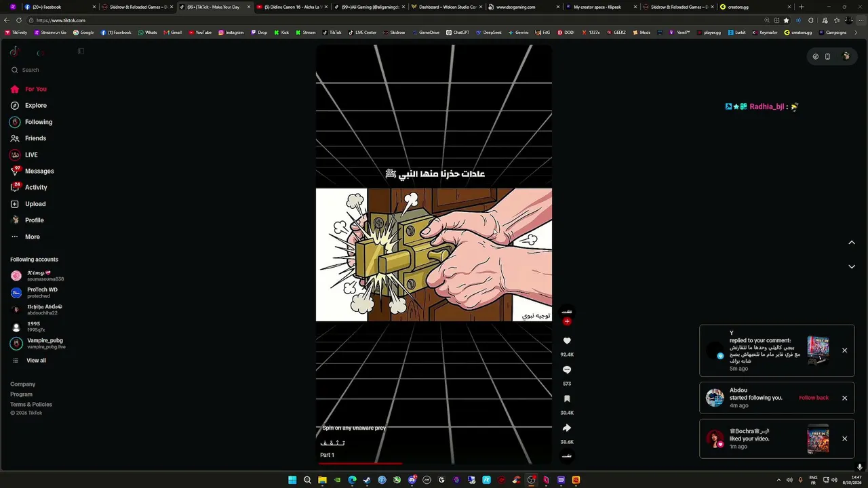This screenshot has width=868, height=488.
Task: Expand the Program footer section
Action: (x=22, y=394)
